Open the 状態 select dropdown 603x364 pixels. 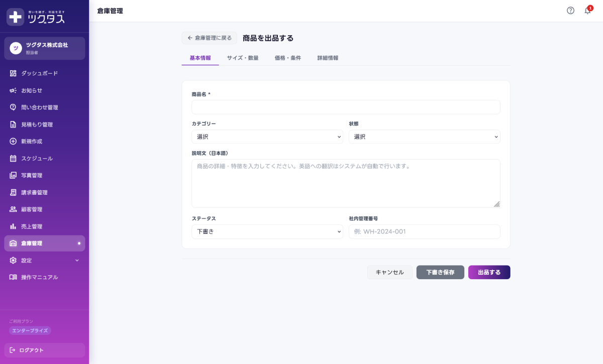[x=425, y=137]
